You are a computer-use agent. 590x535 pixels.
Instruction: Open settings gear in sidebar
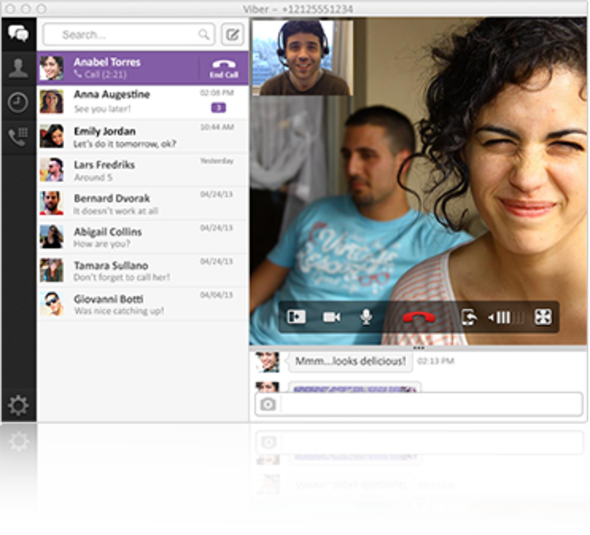(x=18, y=405)
